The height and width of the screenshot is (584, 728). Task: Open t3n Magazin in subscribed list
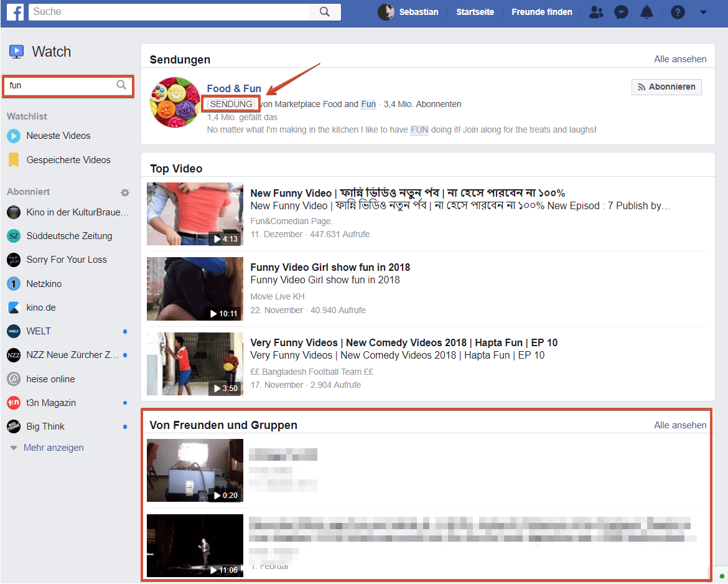[x=51, y=403]
